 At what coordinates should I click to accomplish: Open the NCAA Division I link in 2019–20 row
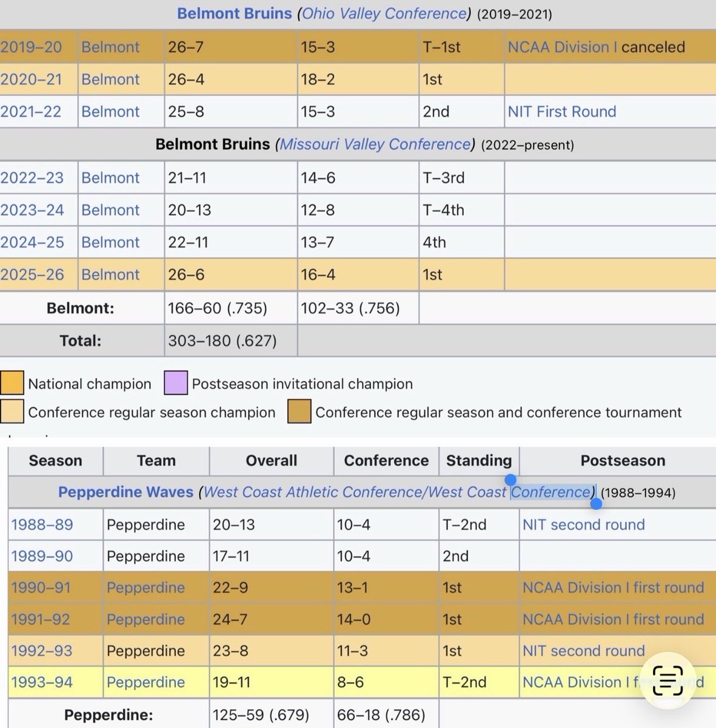tap(562, 47)
